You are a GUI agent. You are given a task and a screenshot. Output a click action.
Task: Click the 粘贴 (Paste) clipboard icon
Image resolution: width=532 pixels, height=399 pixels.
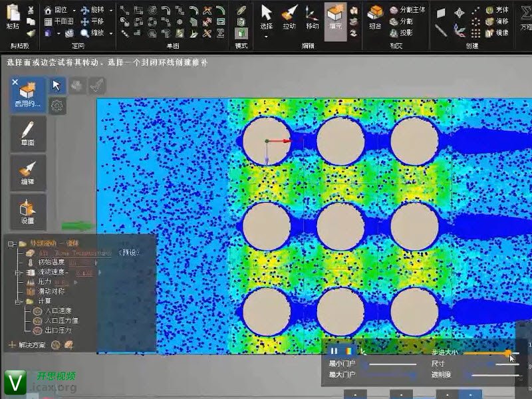click(x=12, y=17)
